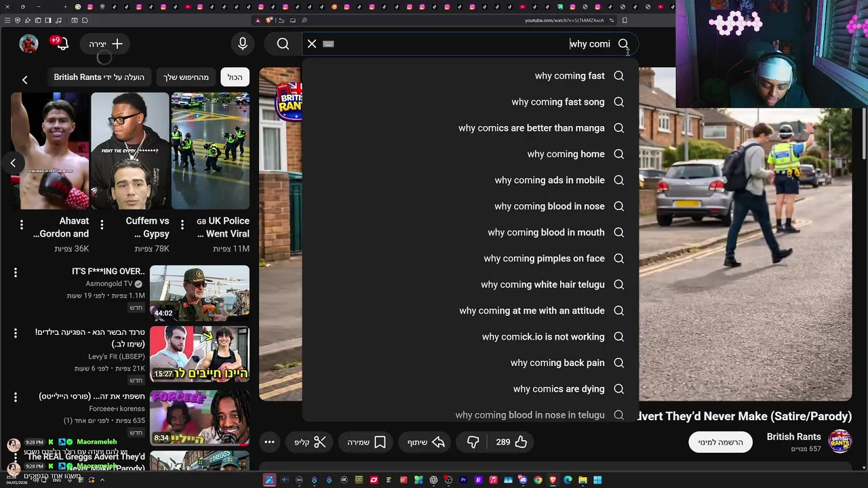This screenshot has height=488, width=868.
Task: Click the subscribe button (הרשמה למינוי)
Action: coord(720,442)
